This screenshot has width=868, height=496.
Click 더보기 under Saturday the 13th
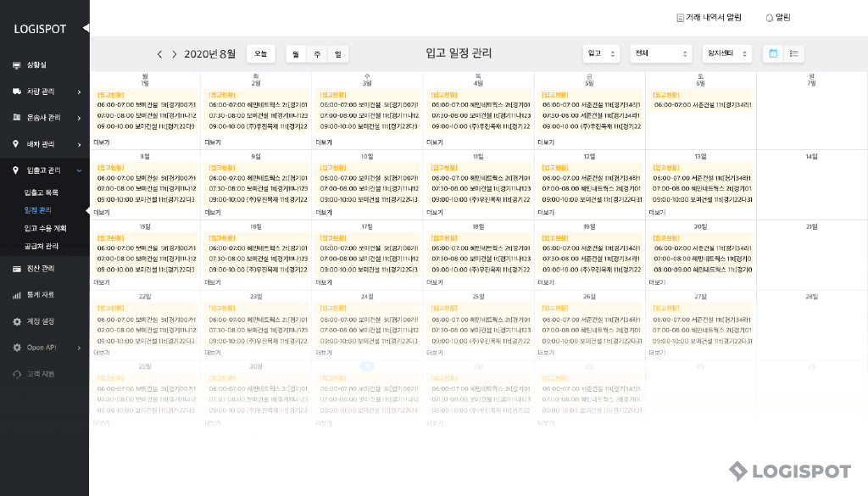tap(656, 213)
